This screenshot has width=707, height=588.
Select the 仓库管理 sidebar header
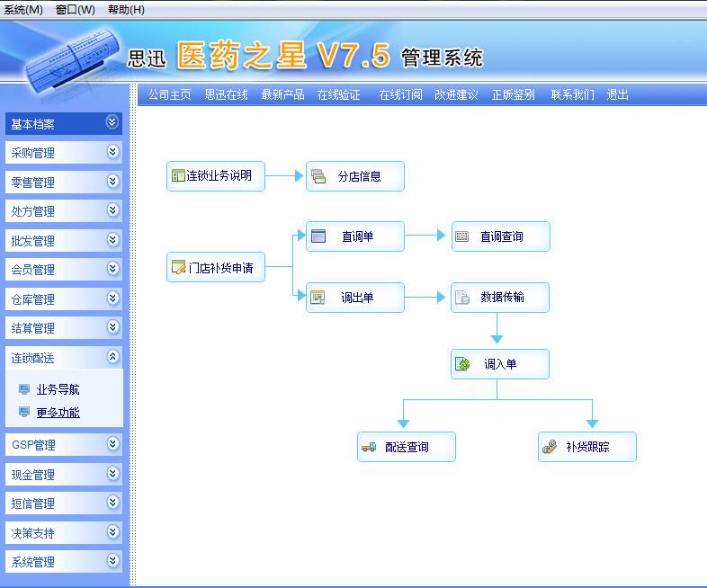click(x=64, y=298)
